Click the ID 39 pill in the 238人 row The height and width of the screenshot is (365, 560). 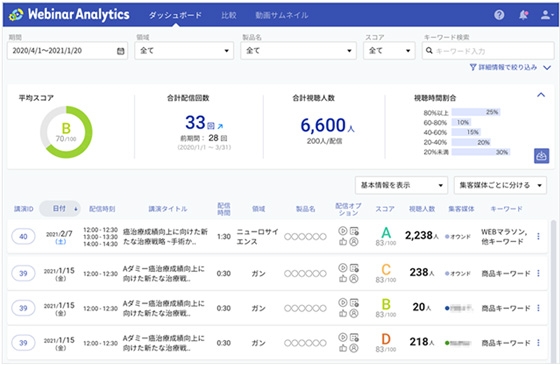coord(23,273)
